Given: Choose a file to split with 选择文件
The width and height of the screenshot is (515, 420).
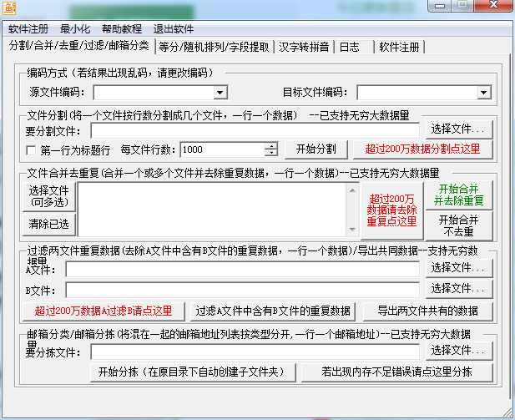Looking at the screenshot, I should pyautogui.click(x=459, y=129).
